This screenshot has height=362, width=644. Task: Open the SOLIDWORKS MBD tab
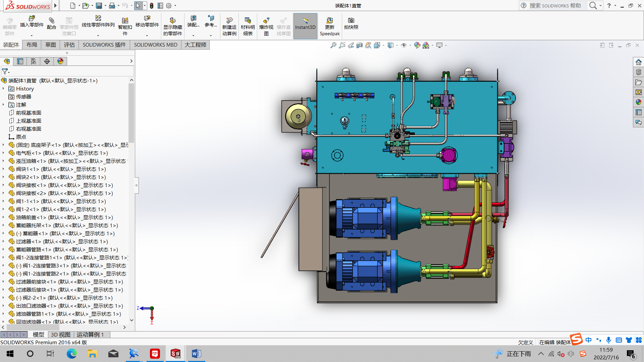155,45
